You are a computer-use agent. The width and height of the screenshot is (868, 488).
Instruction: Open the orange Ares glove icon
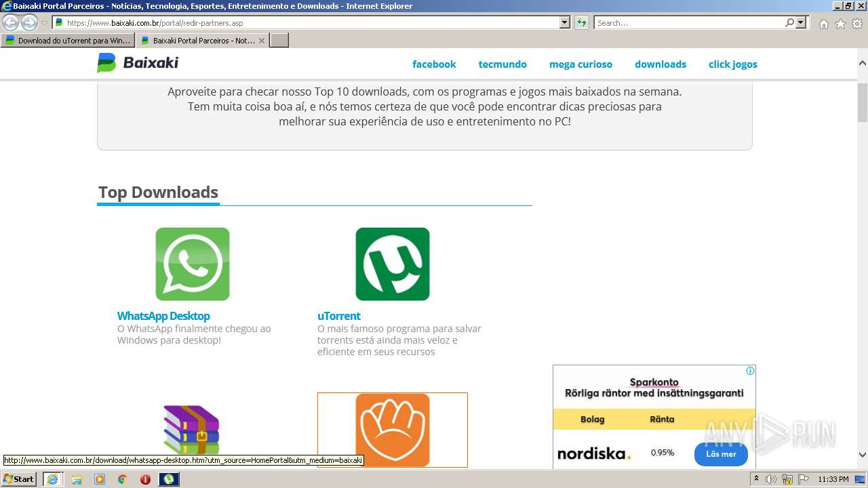393,430
